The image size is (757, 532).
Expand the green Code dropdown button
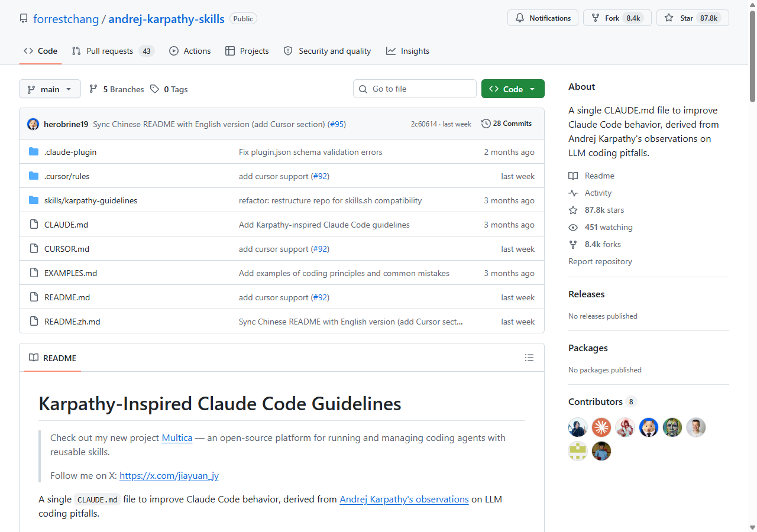pos(513,89)
